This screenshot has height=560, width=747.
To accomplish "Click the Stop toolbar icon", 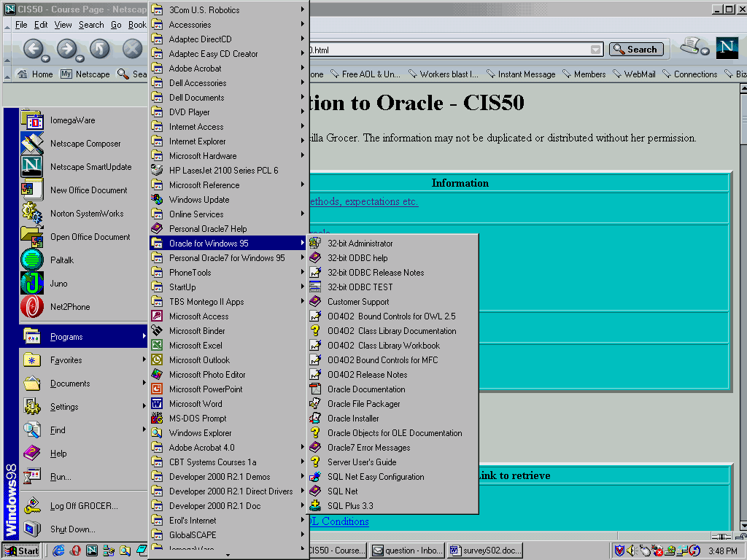I will coord(133,49).
